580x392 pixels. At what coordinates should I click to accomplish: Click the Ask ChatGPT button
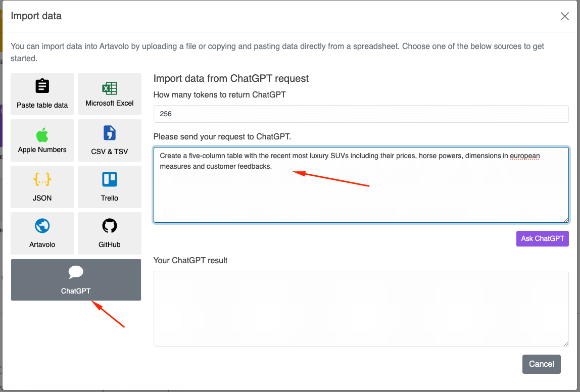[x=542, y=238]
